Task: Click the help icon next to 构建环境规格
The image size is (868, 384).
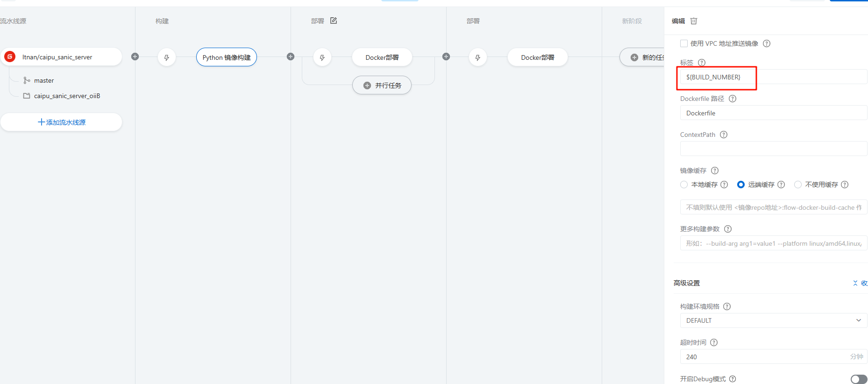Action: click(727, 306)
